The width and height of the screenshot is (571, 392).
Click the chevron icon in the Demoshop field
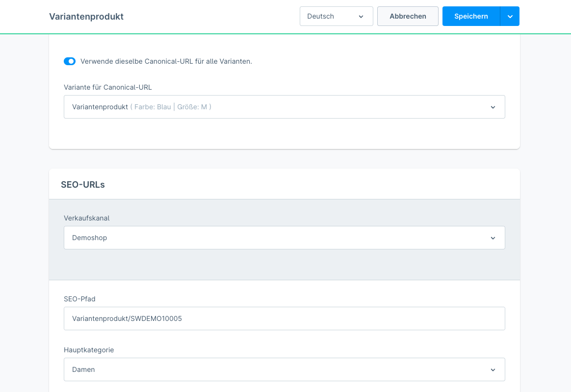[493, 238]
